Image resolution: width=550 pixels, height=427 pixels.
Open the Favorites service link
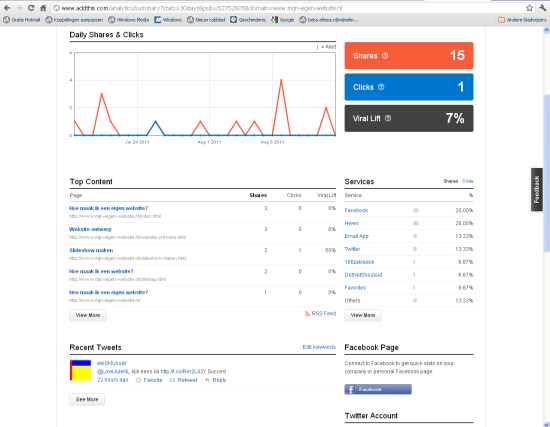click(x=355, y=288)
